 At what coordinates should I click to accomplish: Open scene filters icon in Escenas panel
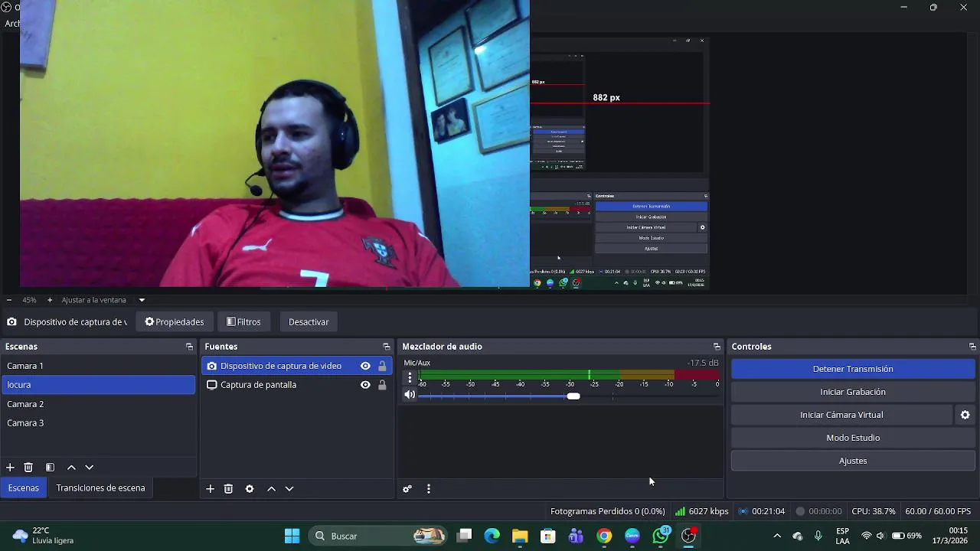pyautogui.click(x=50, y=467)
